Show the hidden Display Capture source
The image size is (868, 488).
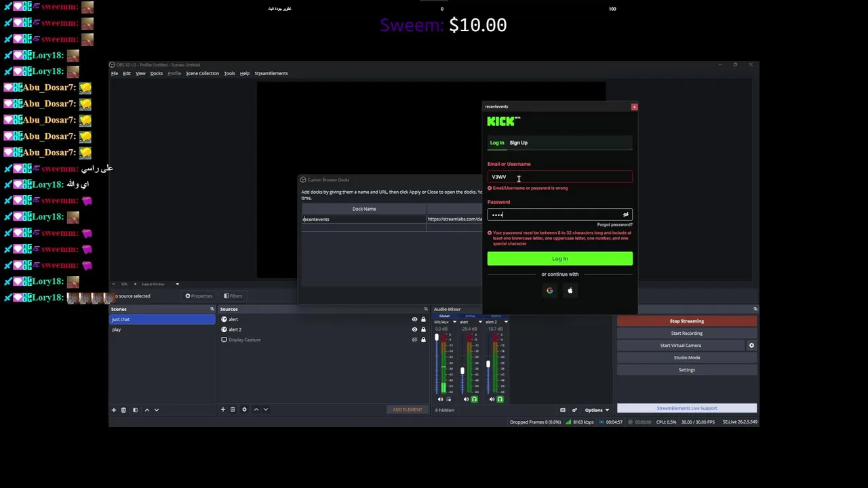tap(414, 340)
